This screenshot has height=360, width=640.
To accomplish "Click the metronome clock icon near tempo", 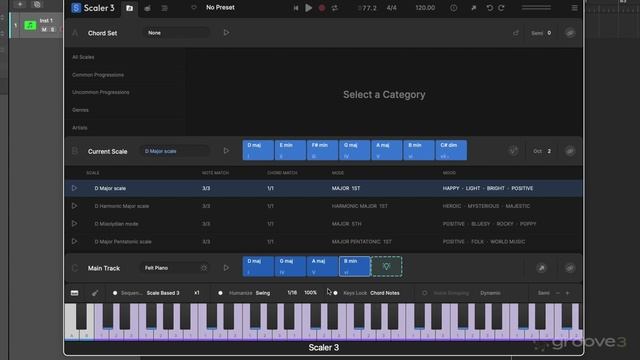I will pos(453,8).
